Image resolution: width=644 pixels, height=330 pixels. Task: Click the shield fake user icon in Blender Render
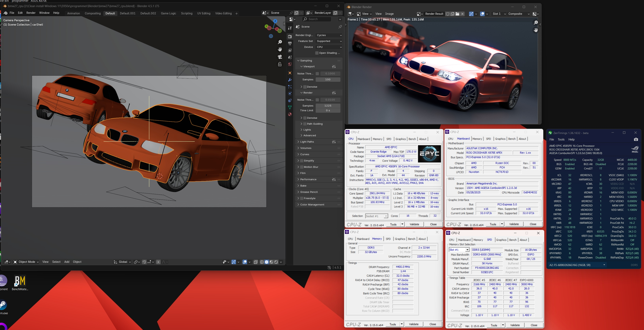click(448, 14)
